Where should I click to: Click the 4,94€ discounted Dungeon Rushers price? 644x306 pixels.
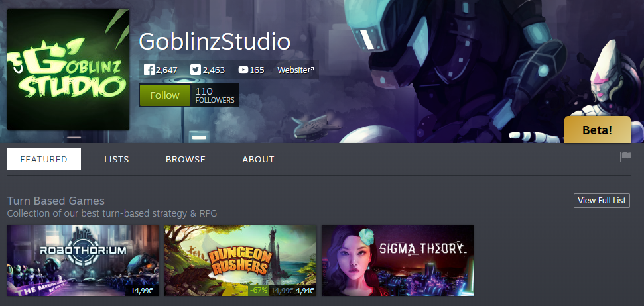coord(305,291)
